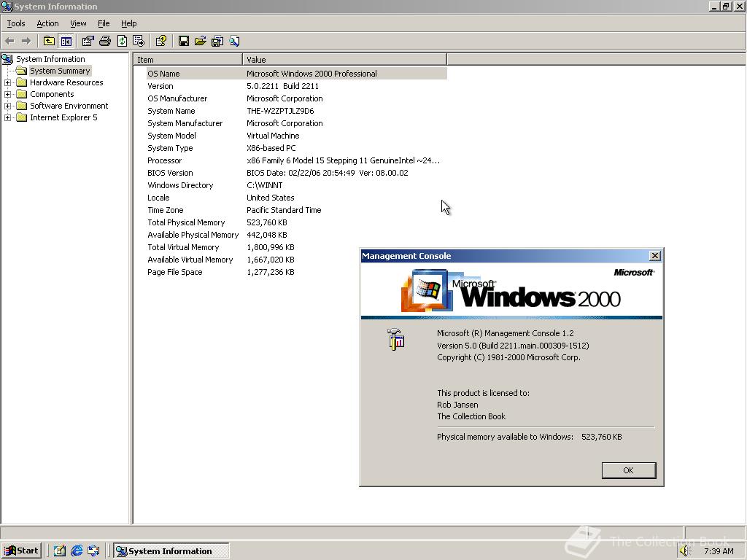Select the Windows Directory row
The height and width of the screenshot is (560, 747).
[297, 185]
